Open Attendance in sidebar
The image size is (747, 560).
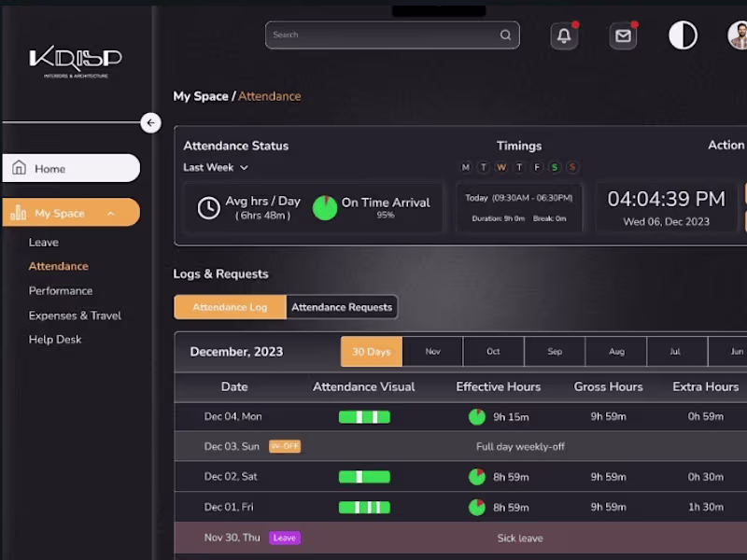point(58,266)
